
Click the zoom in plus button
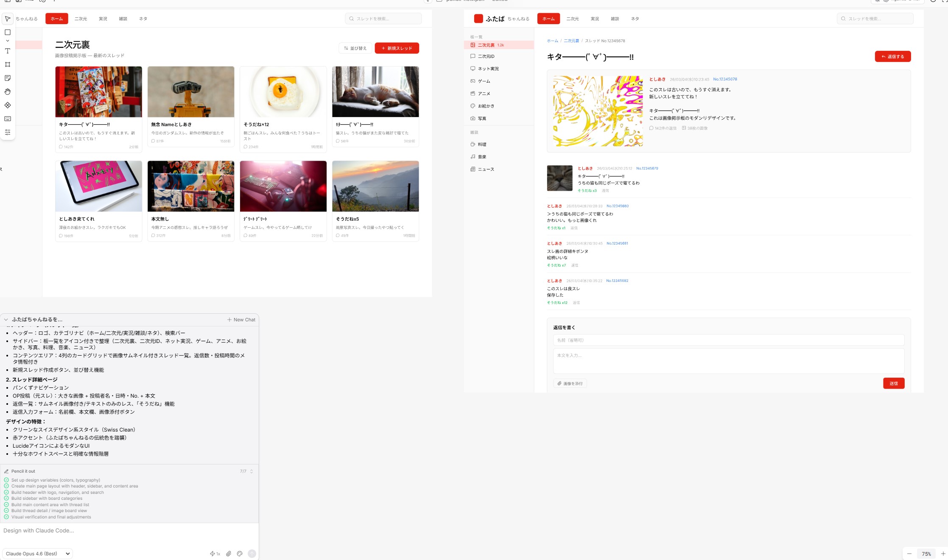[x=943, y=554]
